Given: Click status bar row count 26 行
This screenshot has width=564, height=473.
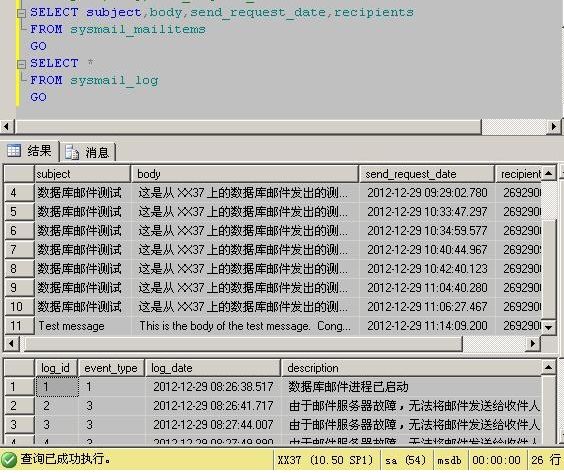Looking at the screenshot, I should pos(546,460).
